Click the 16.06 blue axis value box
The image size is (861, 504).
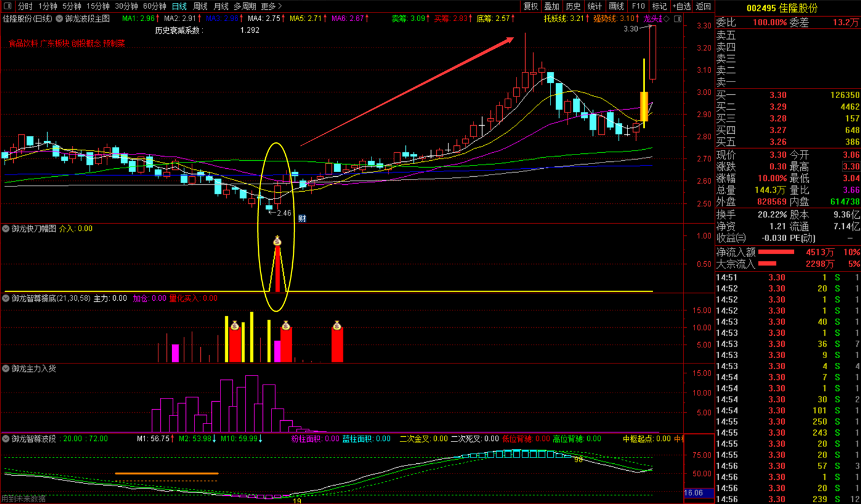point(699,493)
